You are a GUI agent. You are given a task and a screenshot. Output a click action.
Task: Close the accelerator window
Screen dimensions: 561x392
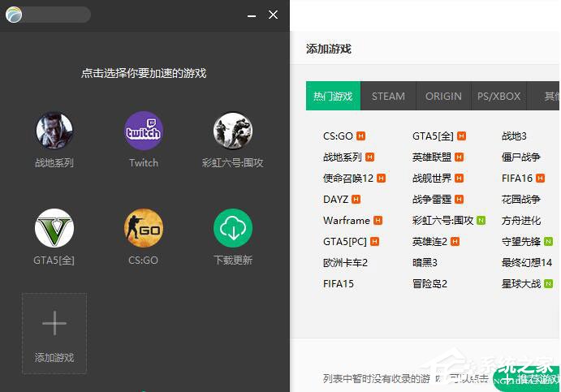[x=273, y=15]
